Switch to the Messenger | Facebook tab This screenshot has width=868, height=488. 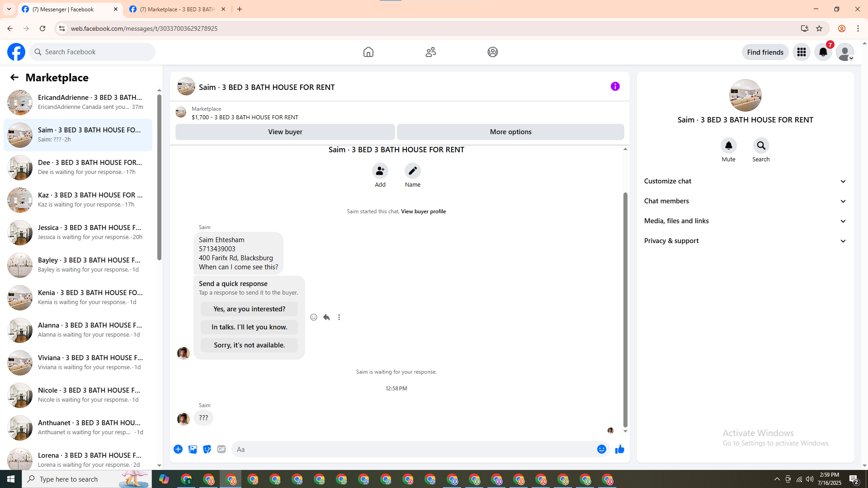coord(70,9)
